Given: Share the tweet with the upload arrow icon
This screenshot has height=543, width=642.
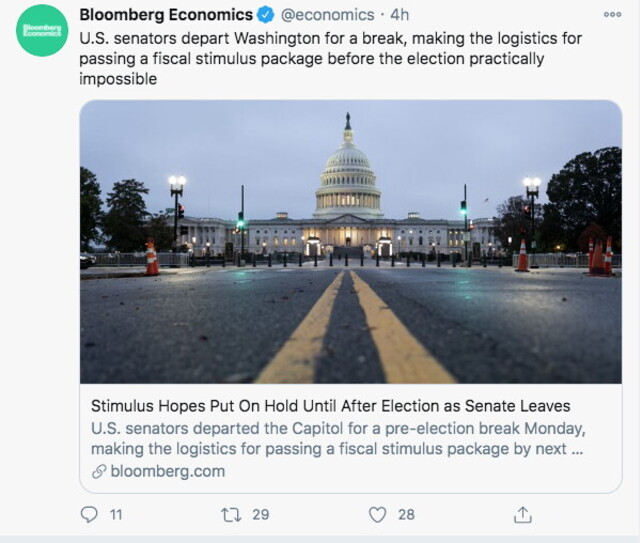Looking at the screenshot, I should 522,515.
